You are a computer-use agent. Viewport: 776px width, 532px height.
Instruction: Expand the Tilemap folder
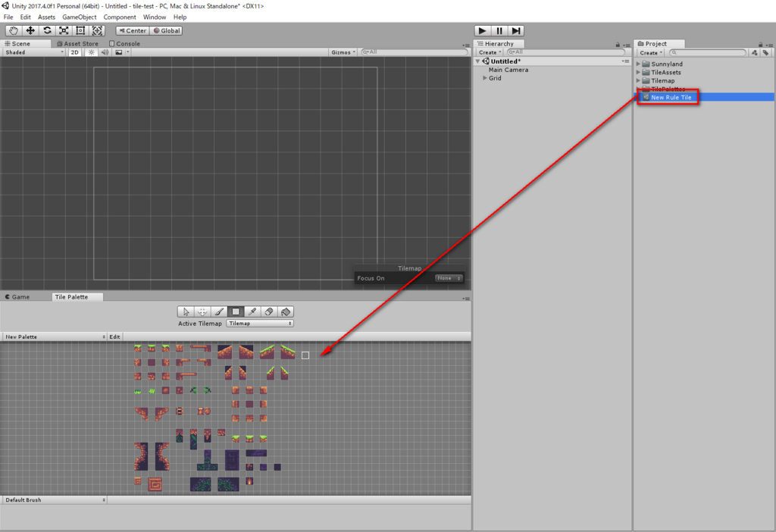point(638,80)
